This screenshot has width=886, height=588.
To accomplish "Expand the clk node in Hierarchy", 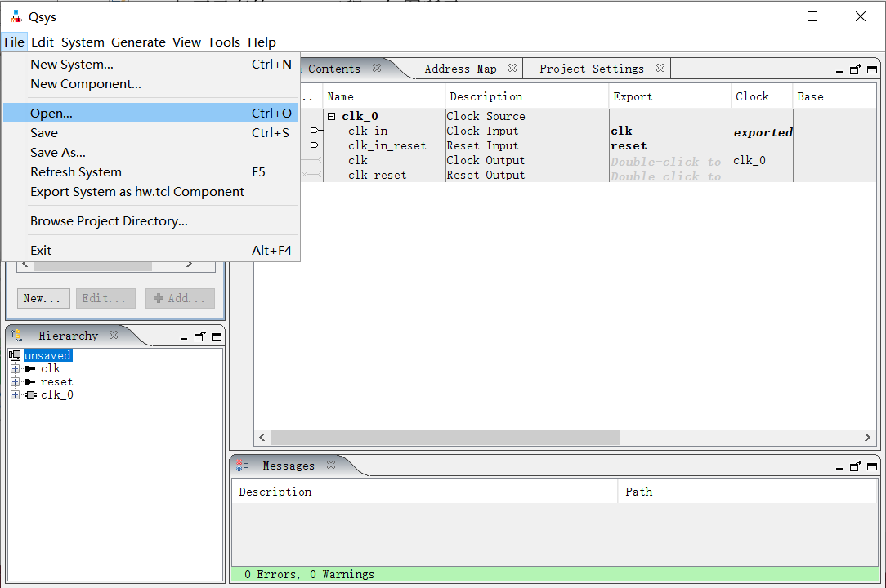I will (15, 369).
